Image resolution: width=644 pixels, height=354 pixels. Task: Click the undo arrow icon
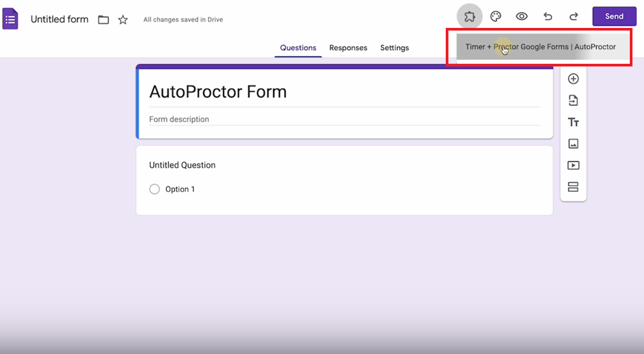(548, 17)
